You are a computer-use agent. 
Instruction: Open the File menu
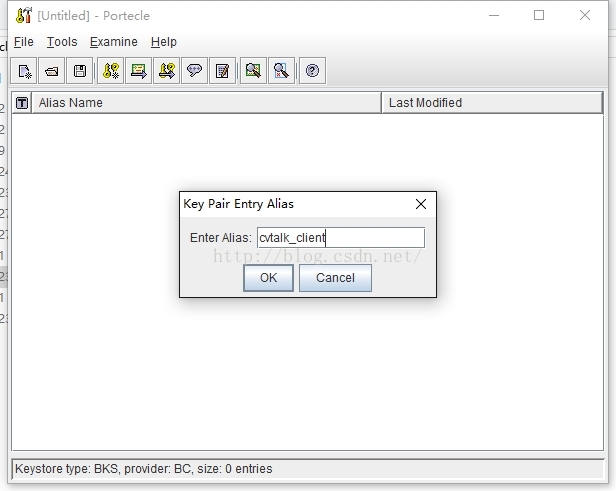tap(24, 42)
